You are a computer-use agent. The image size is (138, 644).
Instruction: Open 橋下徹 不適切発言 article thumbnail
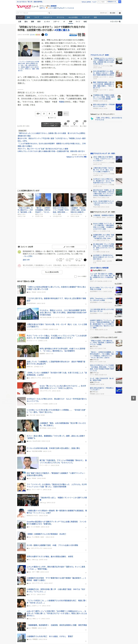click(x=28, y=463)
